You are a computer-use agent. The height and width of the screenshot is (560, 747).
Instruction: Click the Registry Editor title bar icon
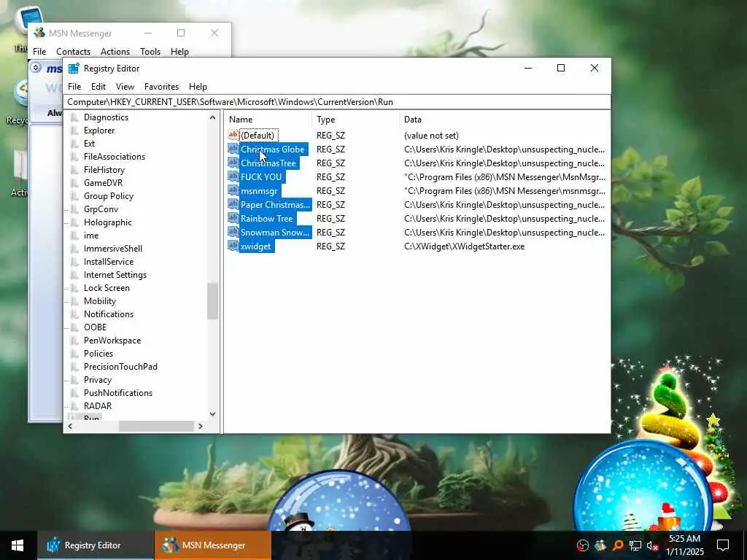click(x=74, y=69)
